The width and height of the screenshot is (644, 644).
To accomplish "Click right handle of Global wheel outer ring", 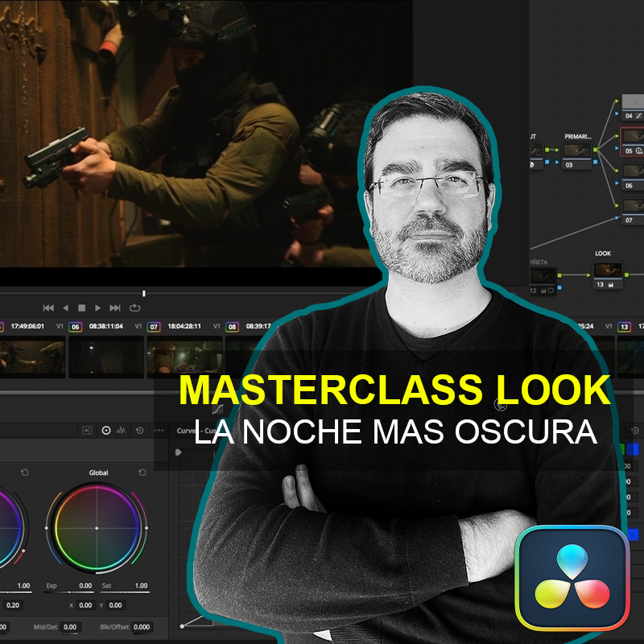I will point(147,528).
